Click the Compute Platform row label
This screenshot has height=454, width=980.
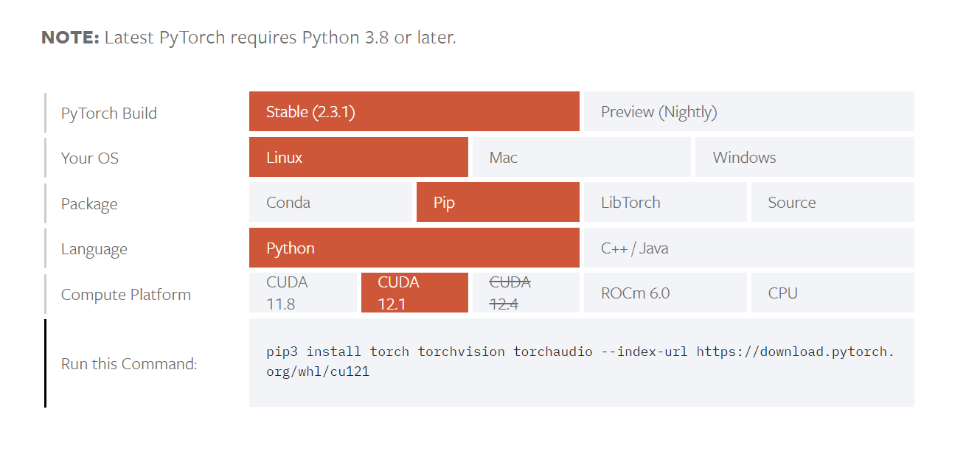pyautogui.click(x=126, y=294)
